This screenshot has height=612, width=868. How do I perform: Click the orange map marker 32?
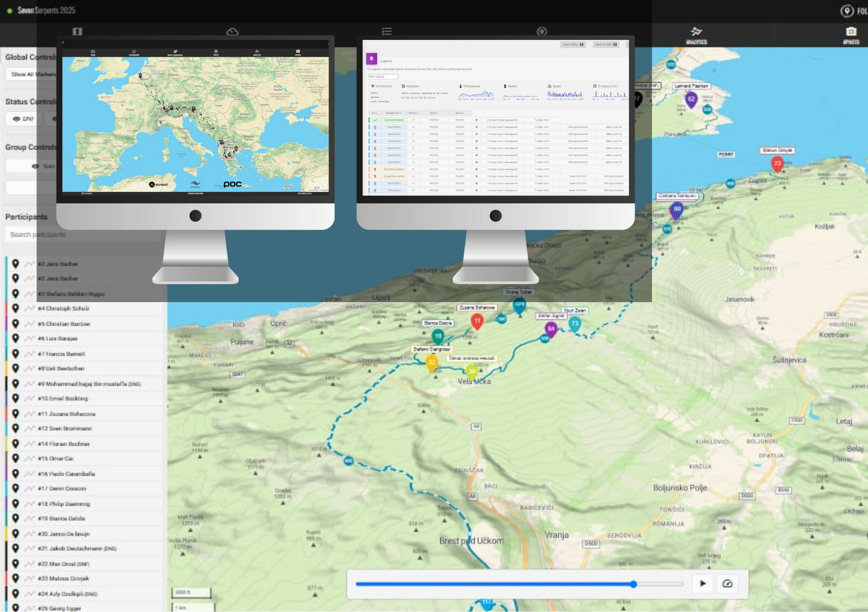click(432, 362)
